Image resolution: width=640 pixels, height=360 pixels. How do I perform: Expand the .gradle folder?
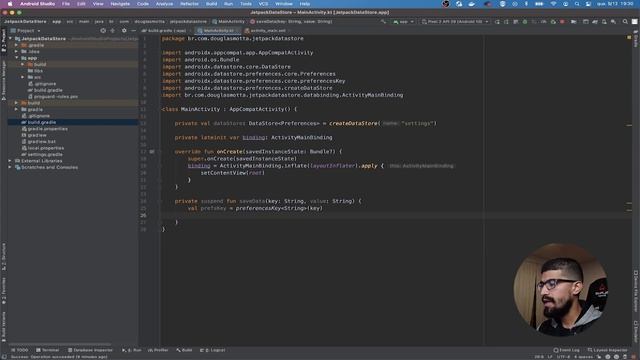point(16,45)
